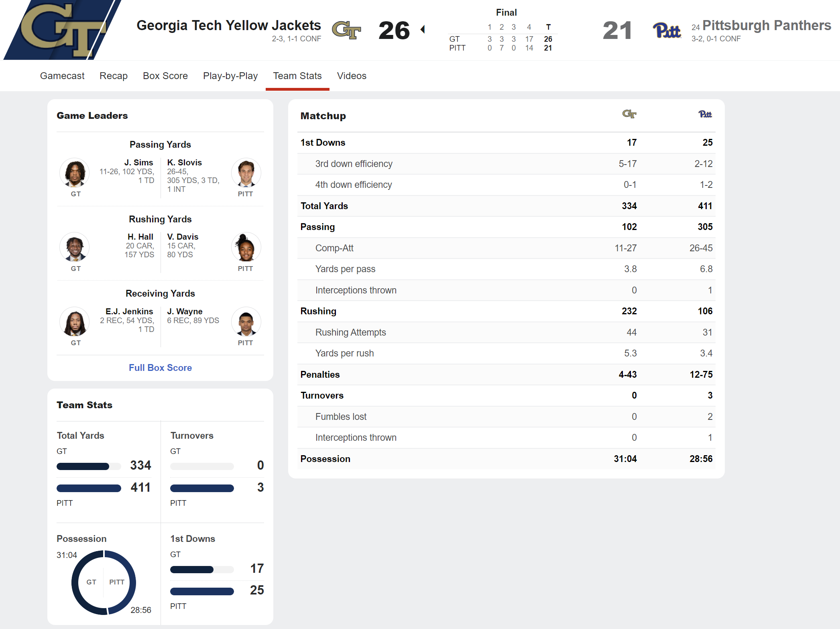Screen dimensions: 840x629
Task: Click the large Georgia Tech banner logo
Action: click(62, 30)
